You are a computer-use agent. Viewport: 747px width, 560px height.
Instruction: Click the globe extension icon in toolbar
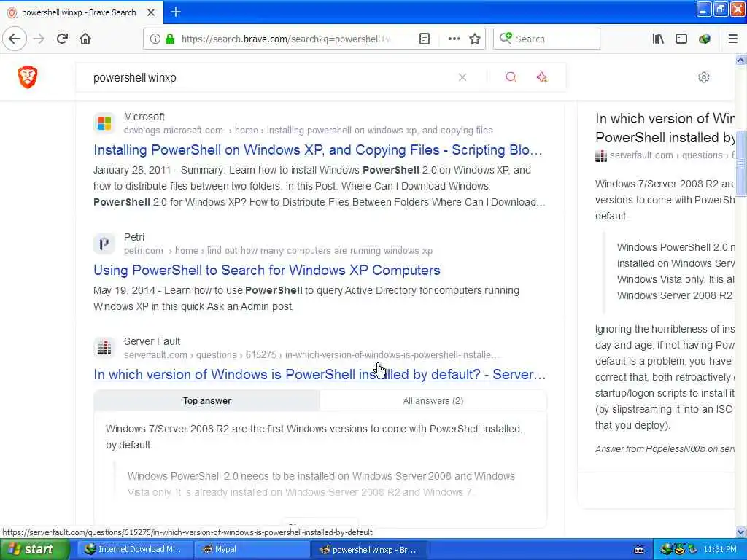tap(705, 39)
